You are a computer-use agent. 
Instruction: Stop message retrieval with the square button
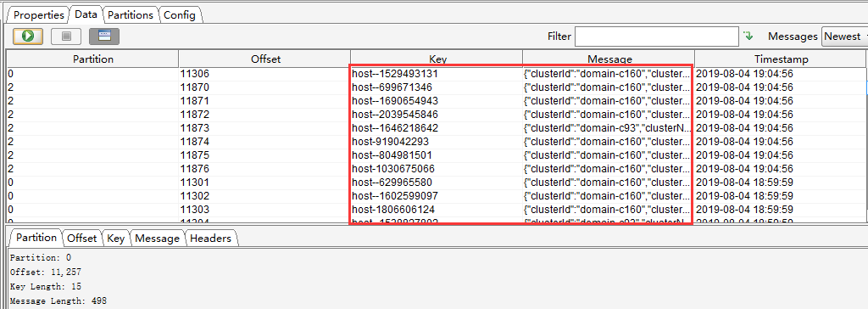(x=66, y=37)
